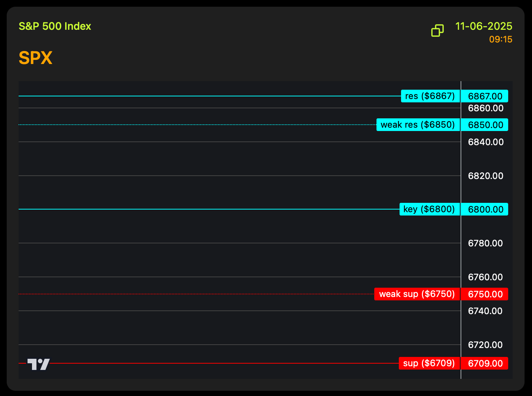The height and width of the screenshot is (396, 532).
Task: Select the weak res ($6850) label
Action: (x=418, y=125)
